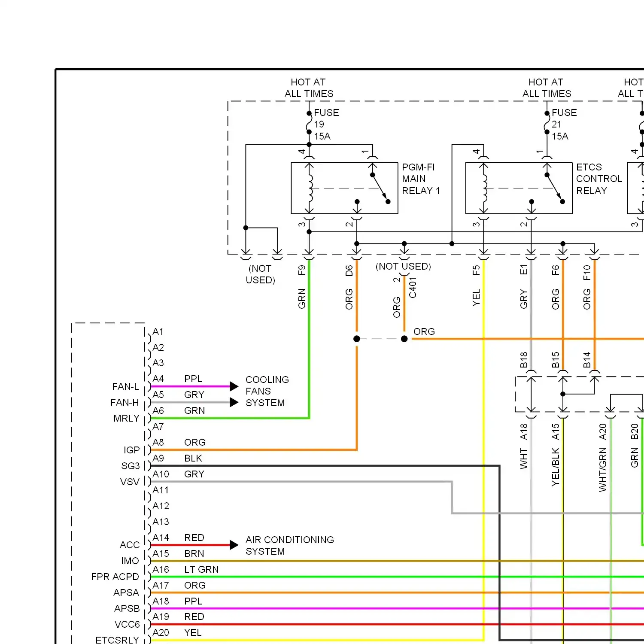The height and width of the screenshot is (644, 644).
Task: Click the '(NOT USED)' note above C401
Action: 403,266
